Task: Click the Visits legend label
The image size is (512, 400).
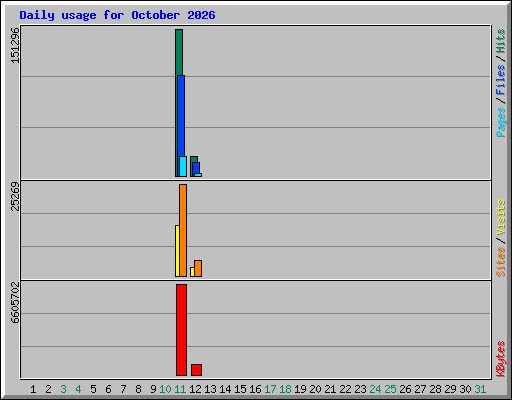Action: [x=500, y=218]
